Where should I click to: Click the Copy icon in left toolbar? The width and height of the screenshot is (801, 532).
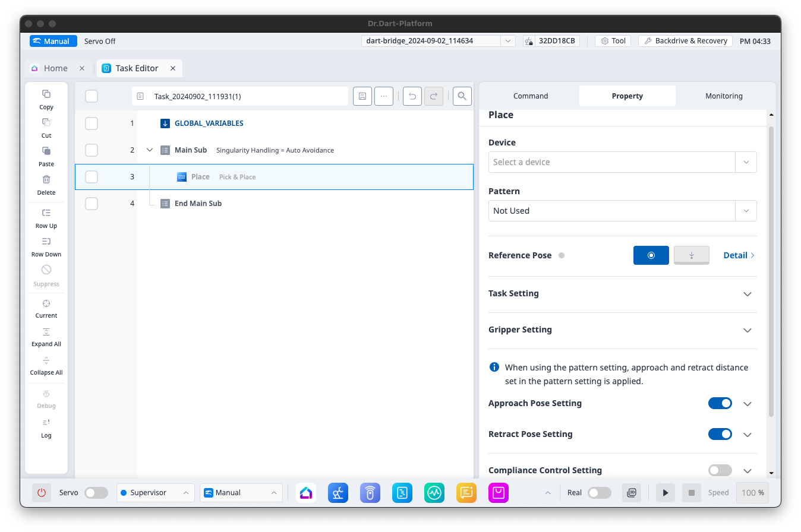click(46, 94)
